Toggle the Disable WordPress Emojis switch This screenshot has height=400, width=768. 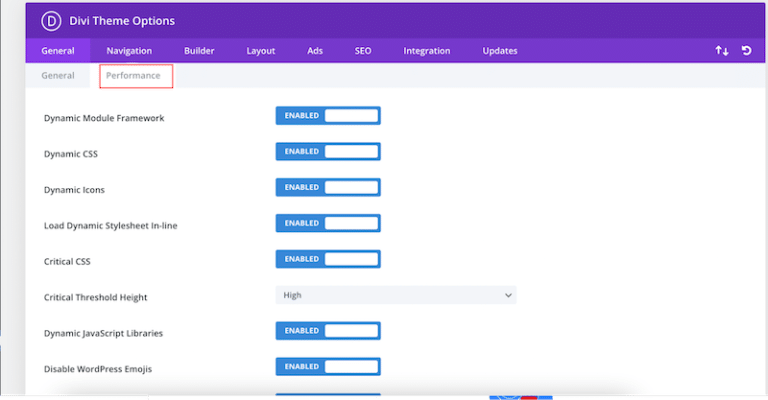(x=328, y=367)
